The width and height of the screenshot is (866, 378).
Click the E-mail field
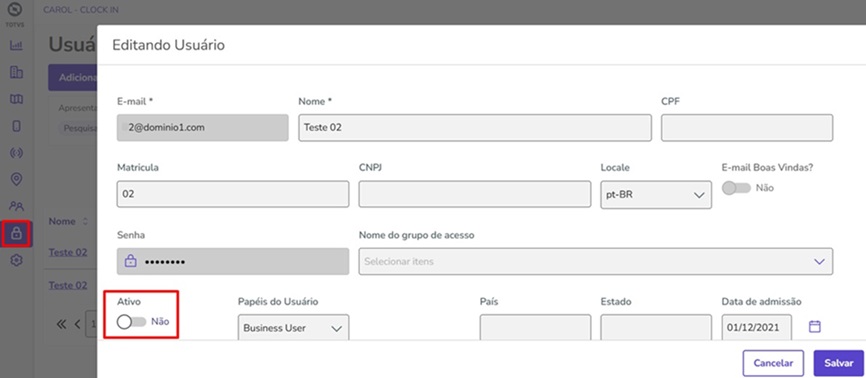click(x=203, y=128)
